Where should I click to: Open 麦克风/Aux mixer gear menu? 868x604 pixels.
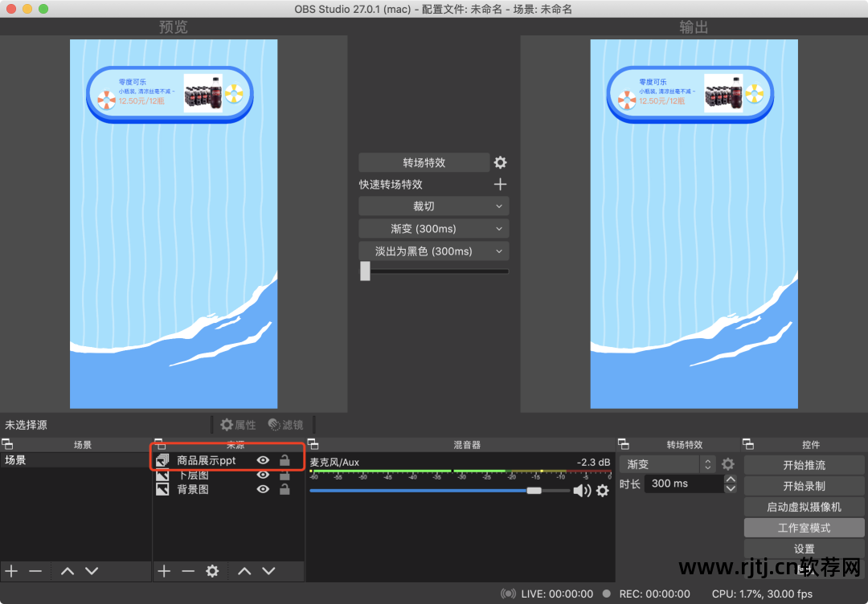602,491
